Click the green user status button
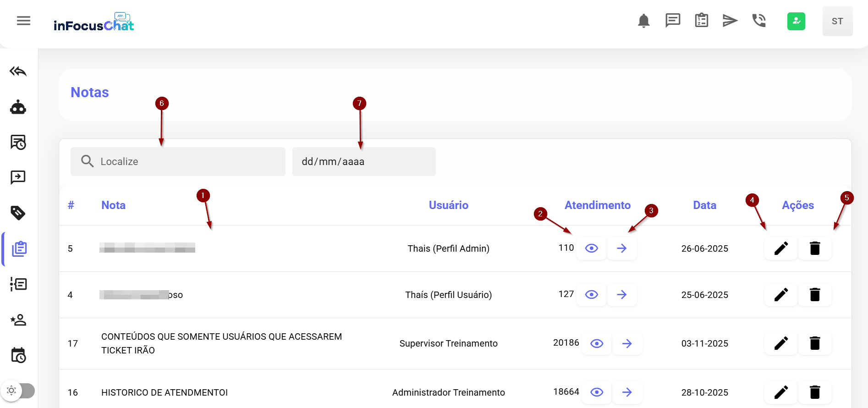Viewport: 868px width, 408px height. 796,21
